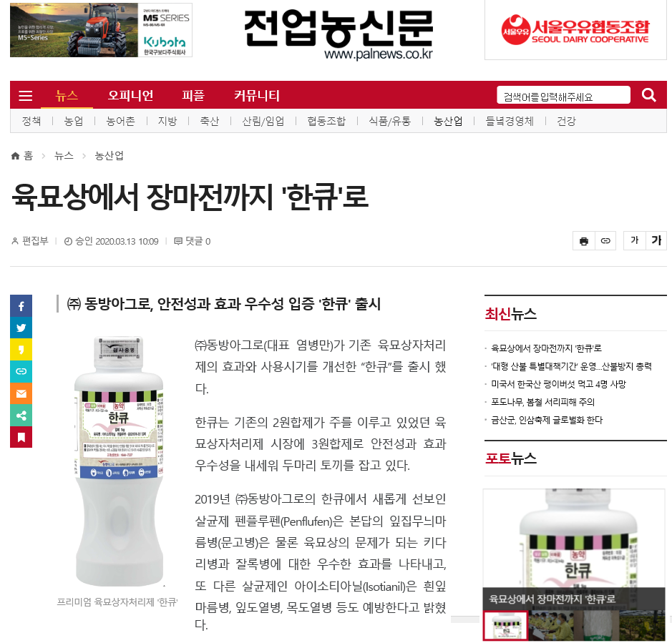Select 농업 subcategory
The image size is (672, 643).
pos(73,121)
